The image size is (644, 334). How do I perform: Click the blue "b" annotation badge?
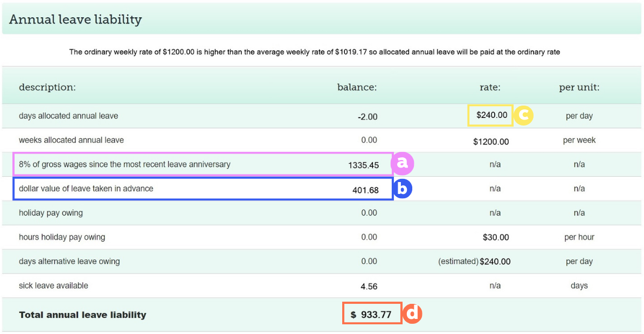[403, 189]
